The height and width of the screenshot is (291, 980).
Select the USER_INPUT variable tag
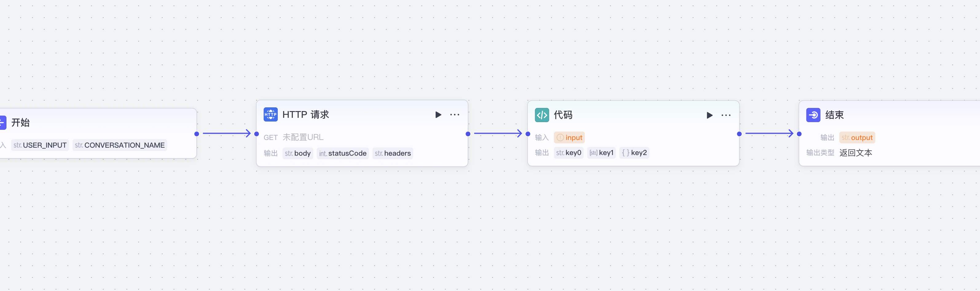[x=40, y=145]
